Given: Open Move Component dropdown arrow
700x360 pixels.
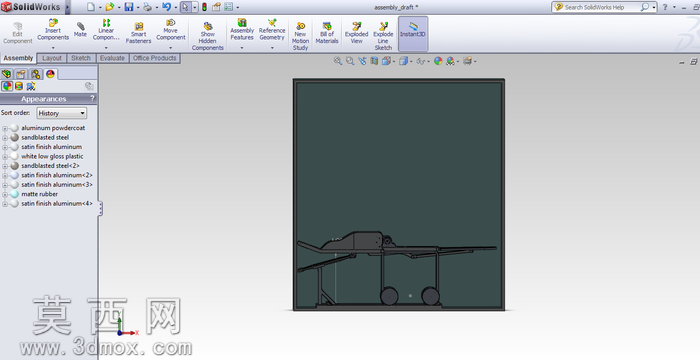Looking at the screenshot, I should click(171, 47).
